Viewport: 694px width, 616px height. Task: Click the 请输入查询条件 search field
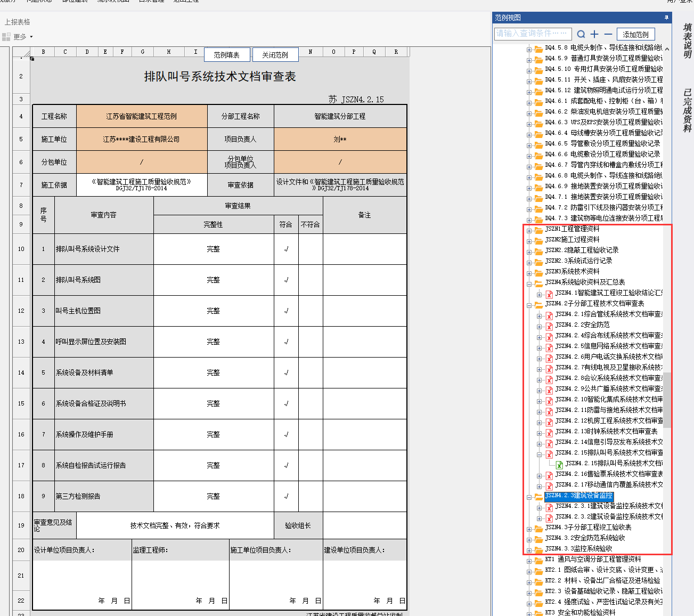pyautogui.click(x=533, y=34)
